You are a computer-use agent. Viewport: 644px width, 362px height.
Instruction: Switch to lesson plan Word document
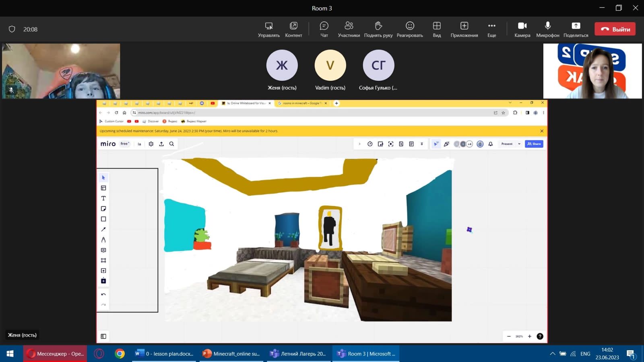[x=164, y=354]
